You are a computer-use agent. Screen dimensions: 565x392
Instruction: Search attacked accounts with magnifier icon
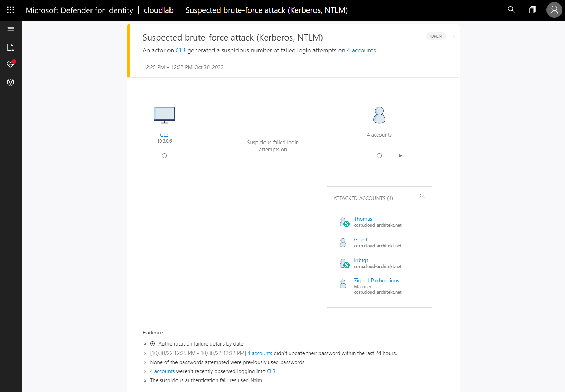pyautogui.click(x=422, y=196)
